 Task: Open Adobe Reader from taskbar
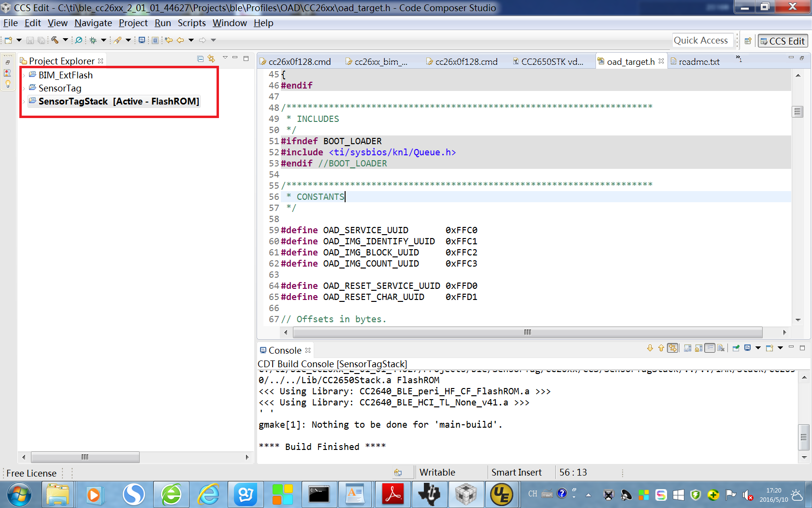pos(393,494)
